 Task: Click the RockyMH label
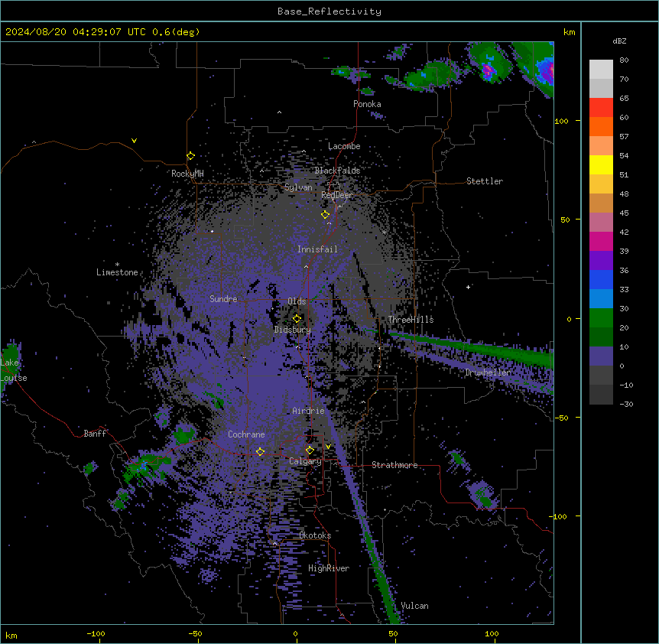pos(187,174)
